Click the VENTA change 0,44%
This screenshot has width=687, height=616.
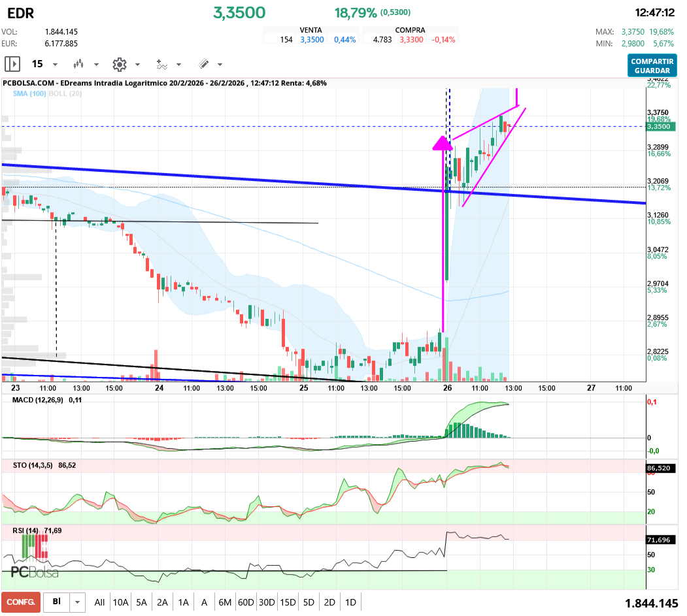pyautogui.click(x=345, y=40)
